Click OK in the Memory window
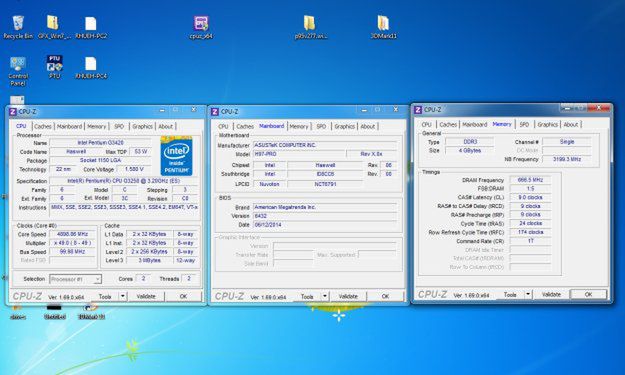 click(x=588, y=295)
